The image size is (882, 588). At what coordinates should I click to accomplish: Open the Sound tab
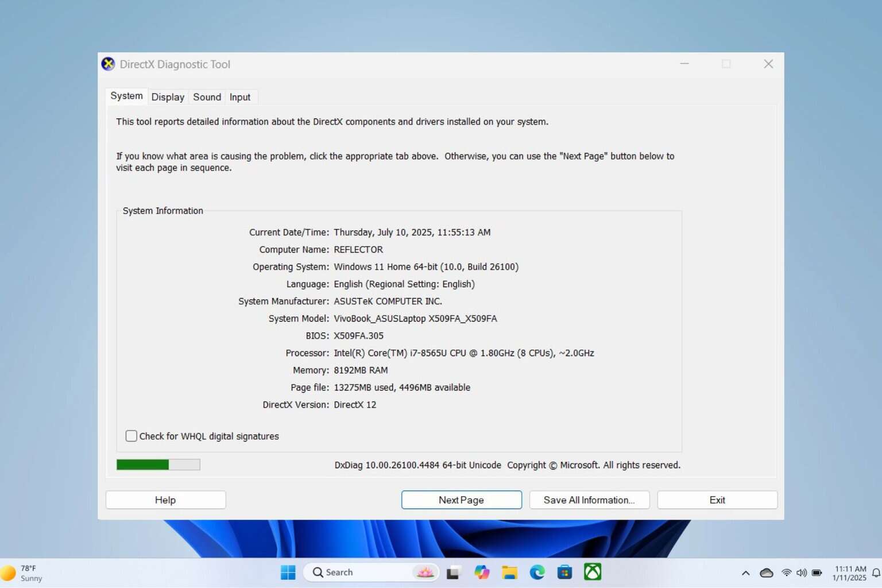(207, 97)
